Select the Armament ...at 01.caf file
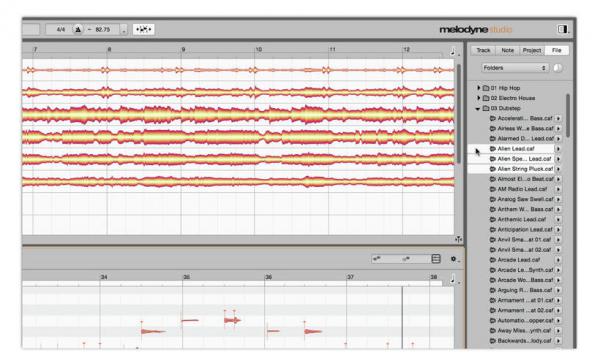 click(x=525, y=300)
